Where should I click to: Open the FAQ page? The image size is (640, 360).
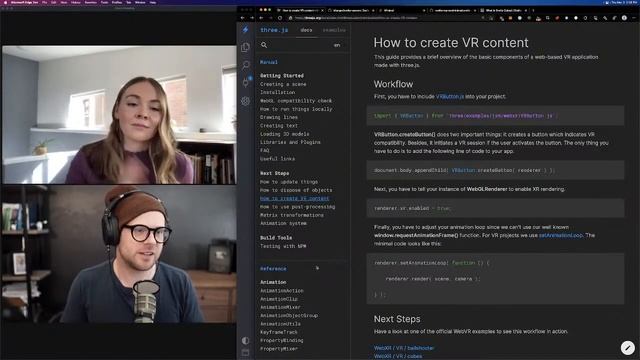click(264, 150)
